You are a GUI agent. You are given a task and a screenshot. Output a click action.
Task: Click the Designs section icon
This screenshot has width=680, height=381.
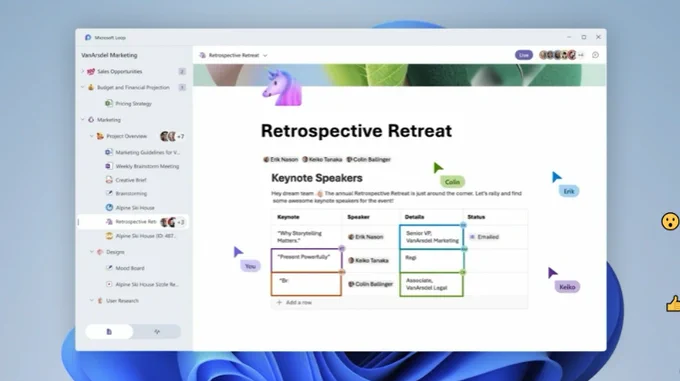(x=100, y=252)
